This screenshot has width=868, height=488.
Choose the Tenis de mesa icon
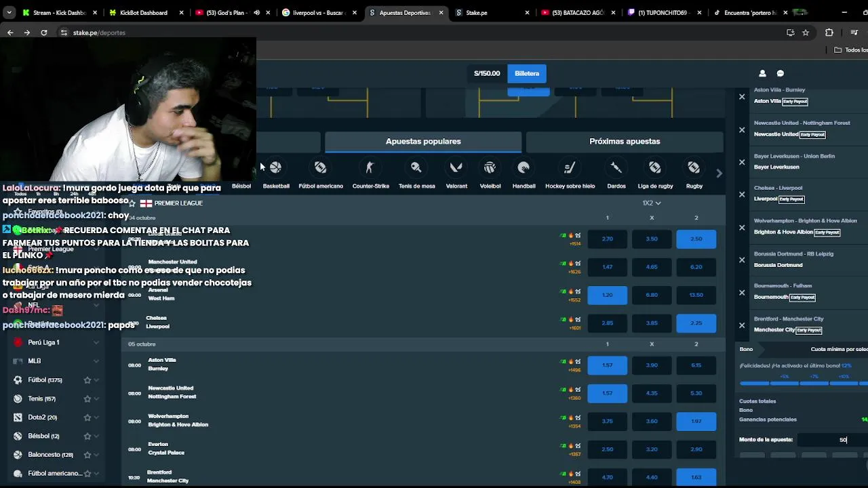[416, 167]
